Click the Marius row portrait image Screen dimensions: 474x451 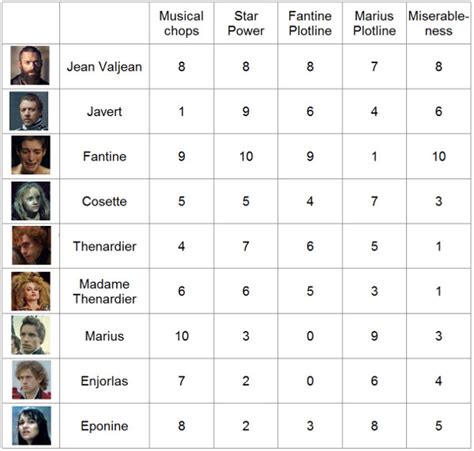[x=31, y=335]
